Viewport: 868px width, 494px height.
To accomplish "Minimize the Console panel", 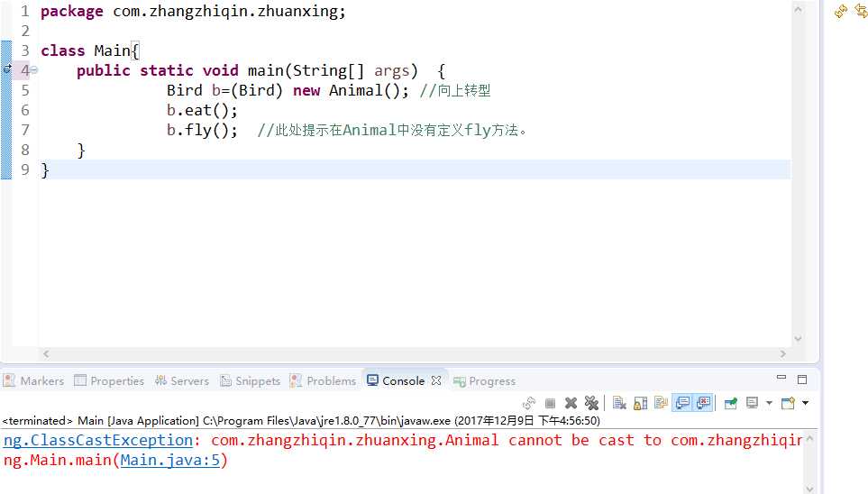I will tap(781, 377).
